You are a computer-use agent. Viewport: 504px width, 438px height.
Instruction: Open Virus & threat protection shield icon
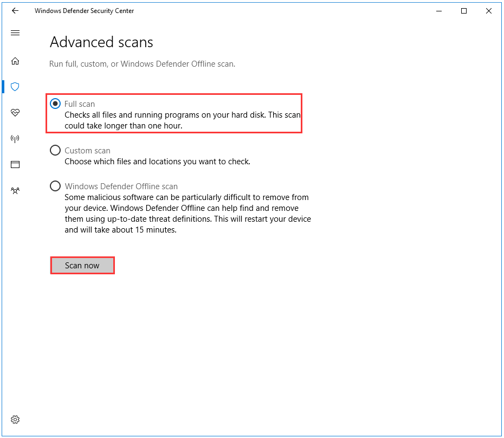[x=15, y=87]
